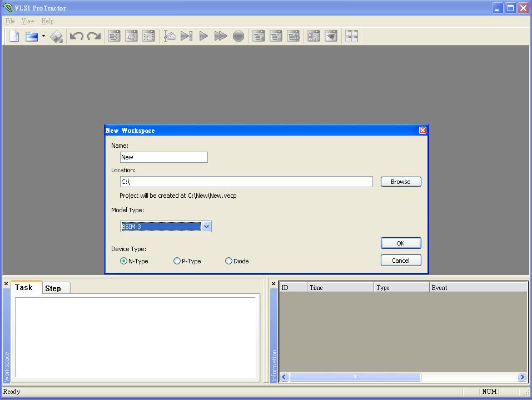Click the Browse button for location

point(400,182)
